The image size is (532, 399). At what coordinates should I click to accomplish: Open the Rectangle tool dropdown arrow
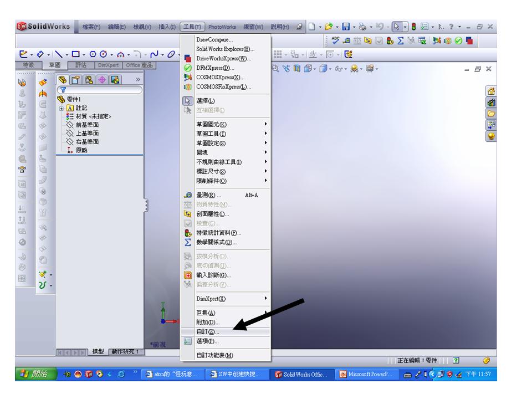[x=84, y=55]
